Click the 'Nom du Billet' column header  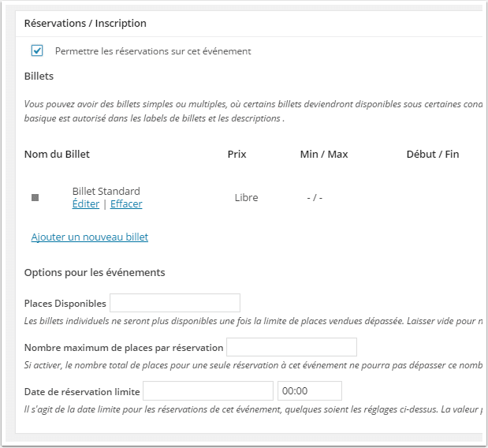(x=57, y=154)
